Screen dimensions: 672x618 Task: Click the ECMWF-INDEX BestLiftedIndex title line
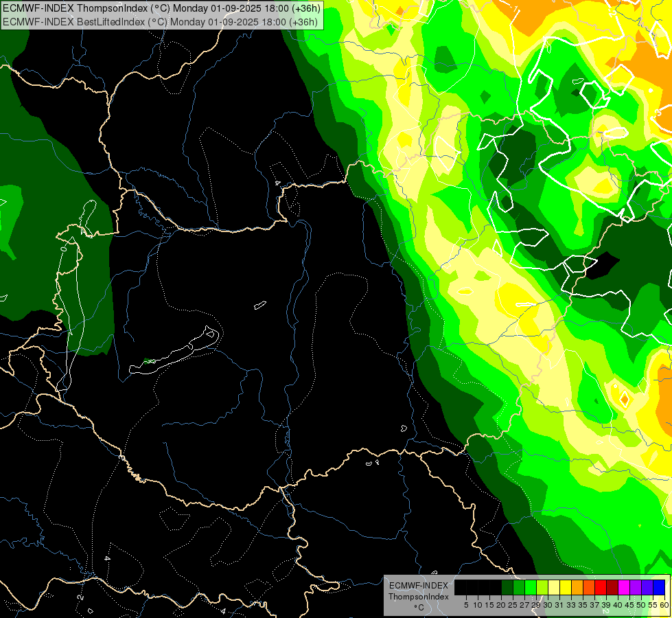(161, 21)
